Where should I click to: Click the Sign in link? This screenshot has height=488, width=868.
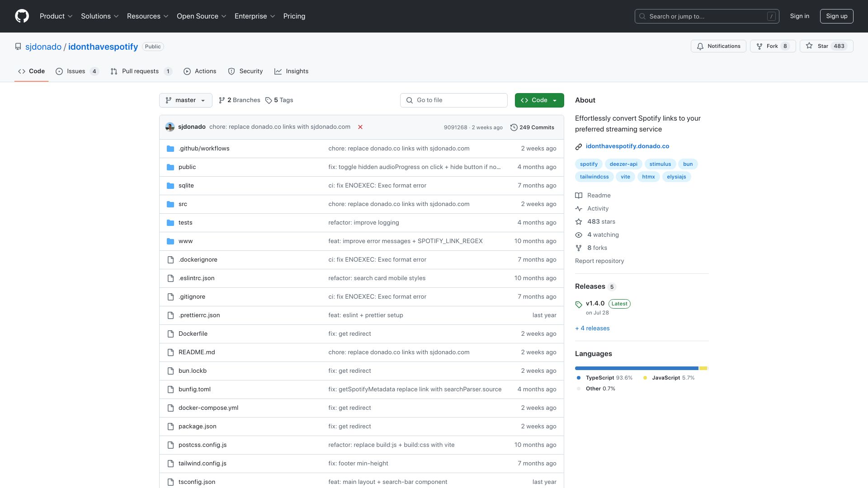pos(800,16)
